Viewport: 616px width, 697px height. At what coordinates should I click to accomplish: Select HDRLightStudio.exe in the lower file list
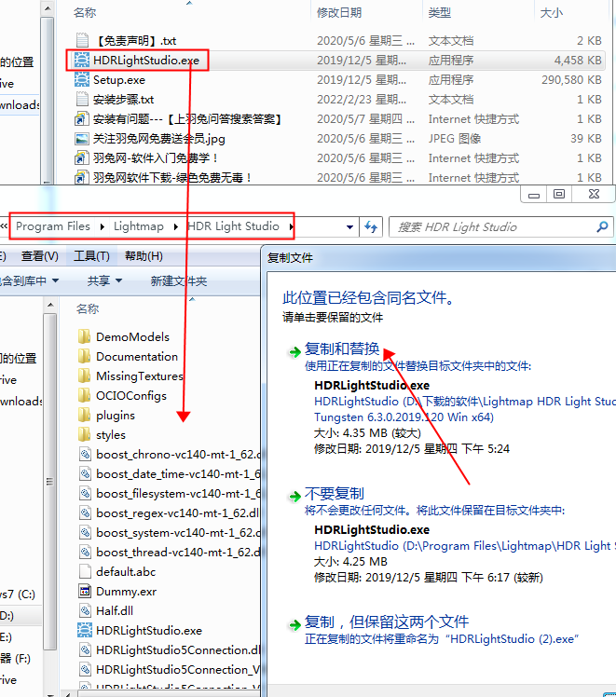click(x=149, y=630)
